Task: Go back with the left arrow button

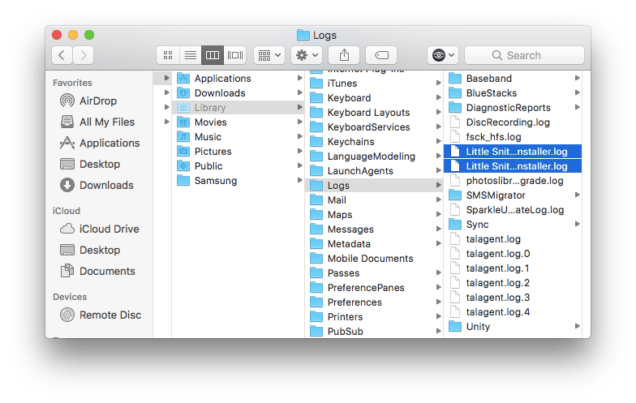Action: click(x=62, y=55)
